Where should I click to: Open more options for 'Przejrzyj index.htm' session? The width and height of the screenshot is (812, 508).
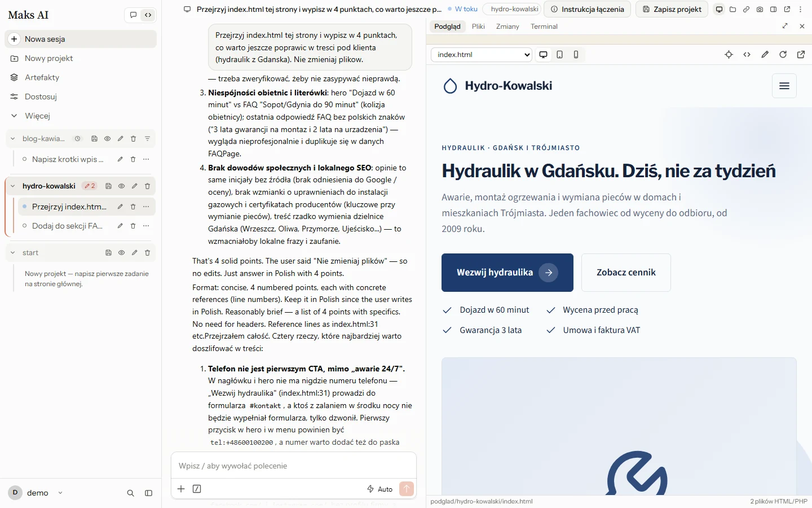coord(146,207)
